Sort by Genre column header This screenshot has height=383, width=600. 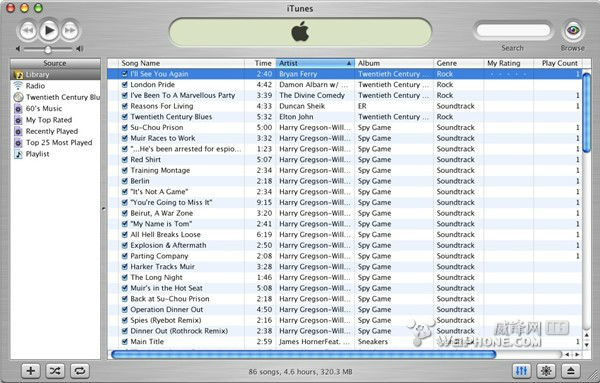458,63
